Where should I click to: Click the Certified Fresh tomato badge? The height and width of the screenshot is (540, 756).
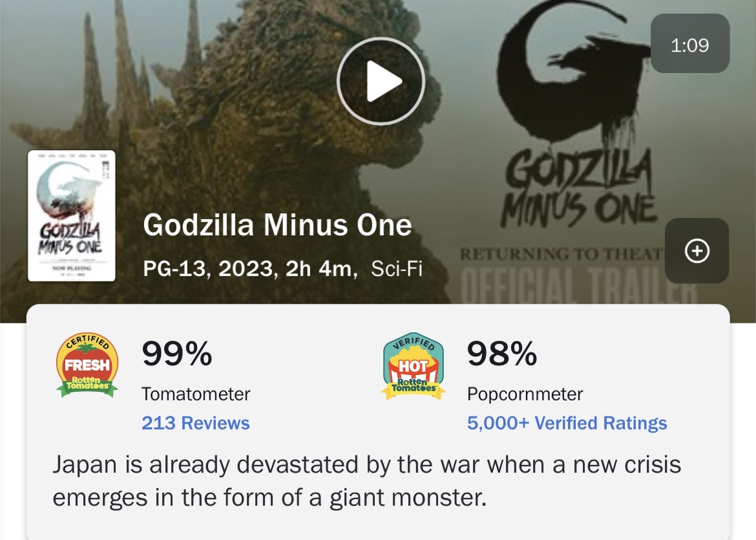pyautogui.click(x=87, y=365)
